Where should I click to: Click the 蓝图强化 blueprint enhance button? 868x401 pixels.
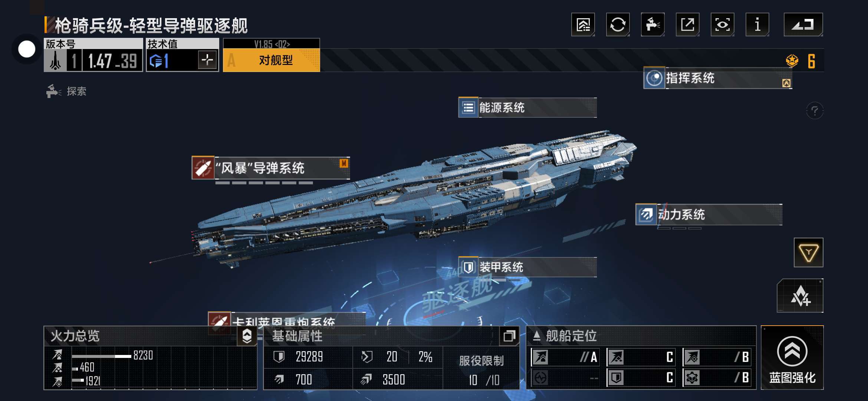pos(792,358)
